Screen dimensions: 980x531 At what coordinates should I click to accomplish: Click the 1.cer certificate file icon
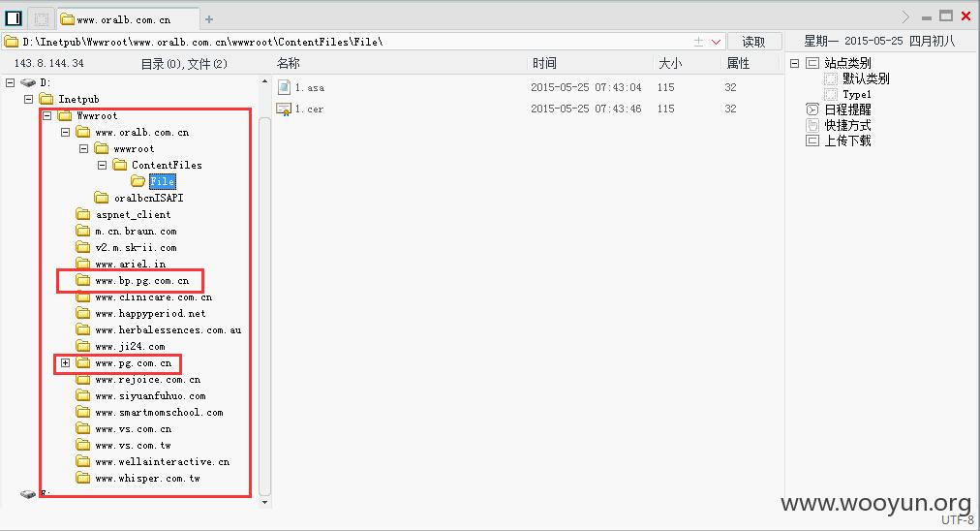284,109
